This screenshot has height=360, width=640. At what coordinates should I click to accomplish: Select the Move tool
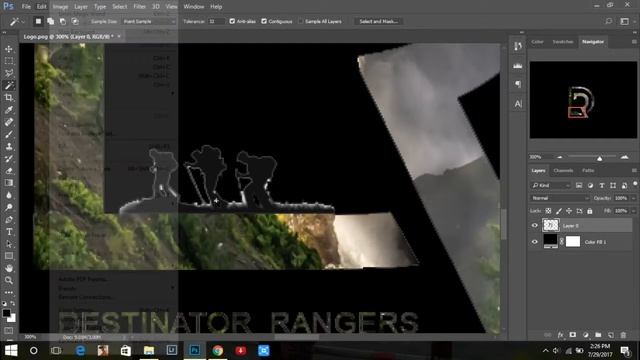pos(9,49)
